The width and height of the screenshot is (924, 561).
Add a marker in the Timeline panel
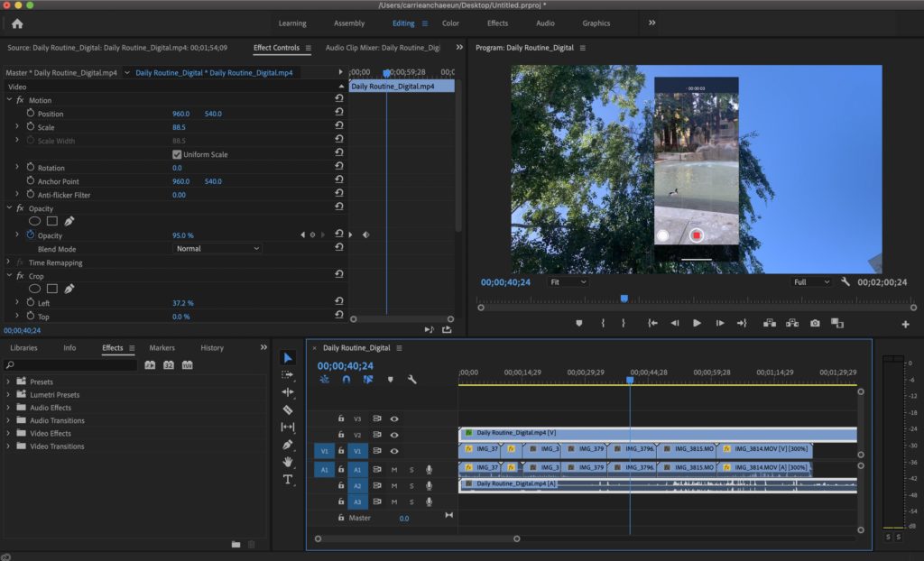click(390, 380)
